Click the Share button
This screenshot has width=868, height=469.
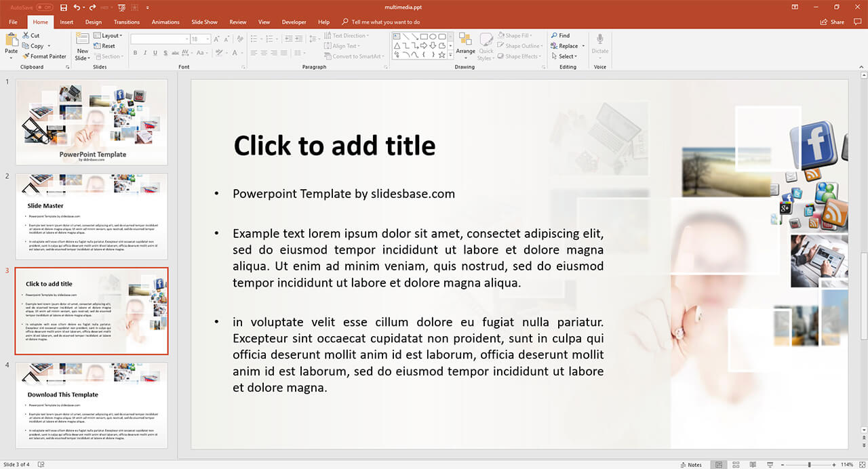tap(833, 22)
